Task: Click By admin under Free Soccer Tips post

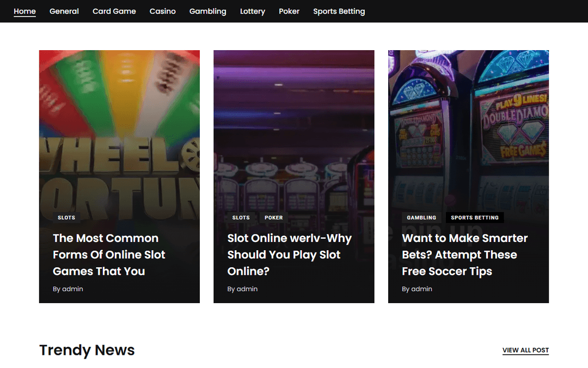Action: [417, 289]
